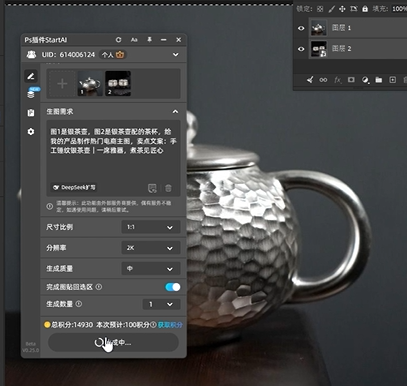The height and width of the screenshot is (386, 407).
Task: Create a new group folder icon
Action: pyautogui.click(x=379, y=80)
